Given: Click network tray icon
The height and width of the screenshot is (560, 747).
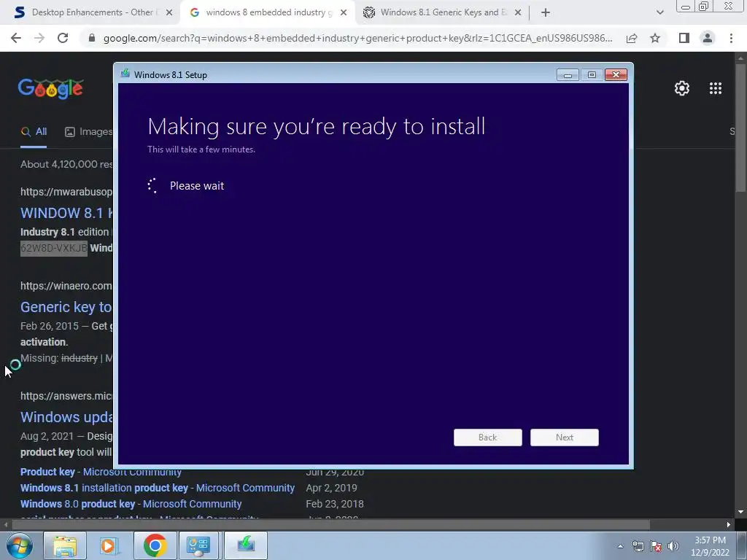Looking at the screenshot, I should pos(638,546).
